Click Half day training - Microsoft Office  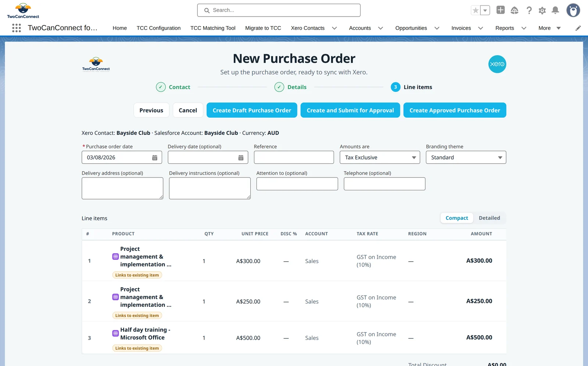pyautogui.click(x=145, y=334)
